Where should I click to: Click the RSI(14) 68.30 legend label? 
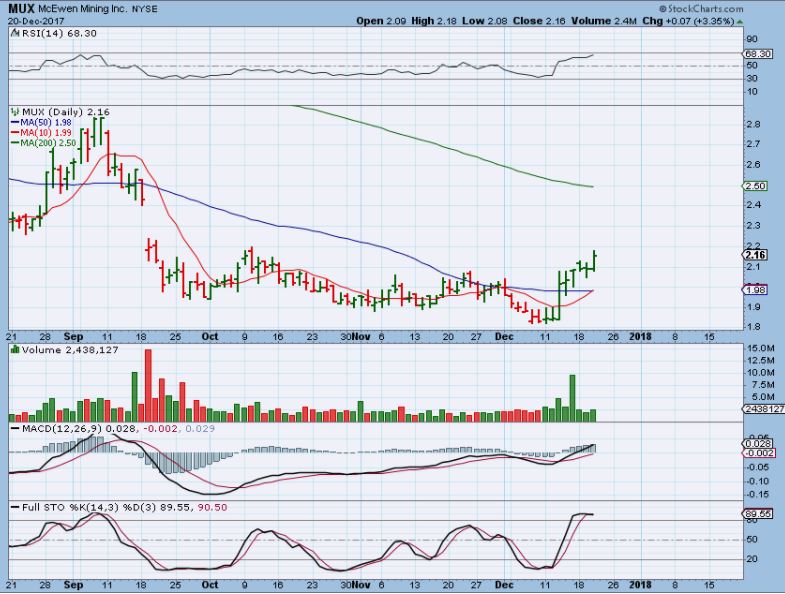point(58,34)
